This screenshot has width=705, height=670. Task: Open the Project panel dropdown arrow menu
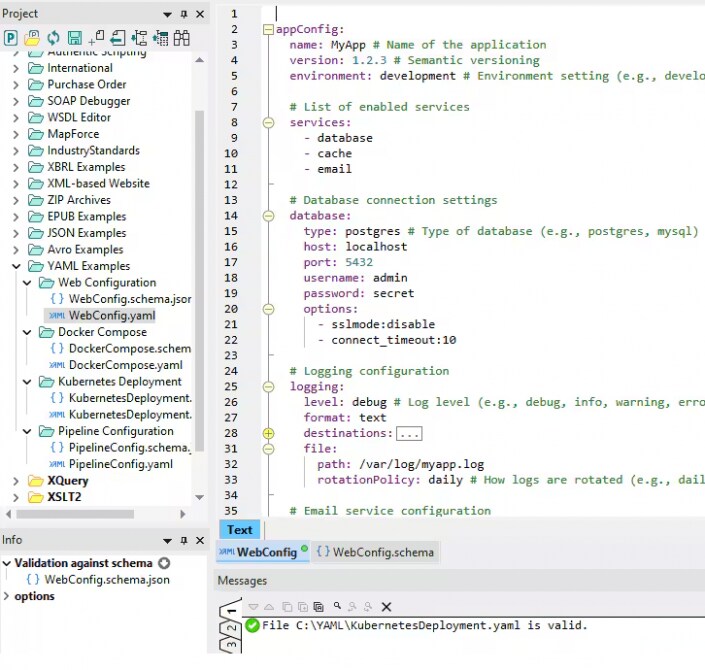pyautogui.click(x=167, y=15)
